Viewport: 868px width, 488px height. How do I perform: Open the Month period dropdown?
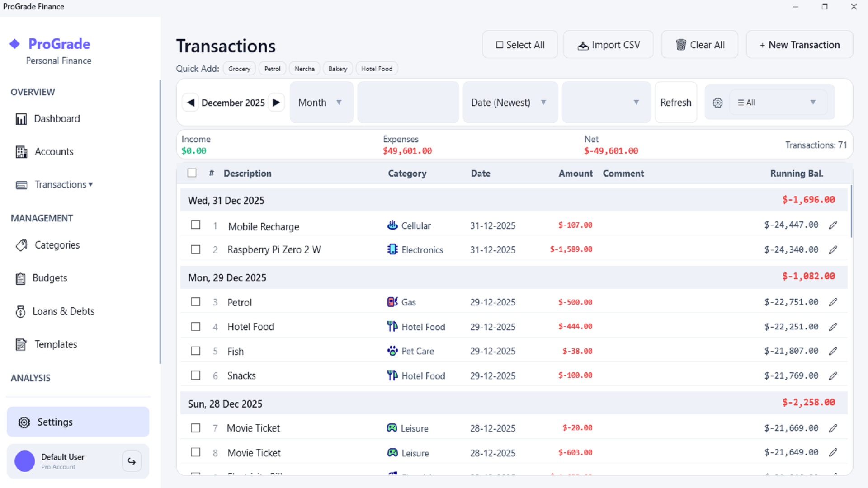pos(321,103)
